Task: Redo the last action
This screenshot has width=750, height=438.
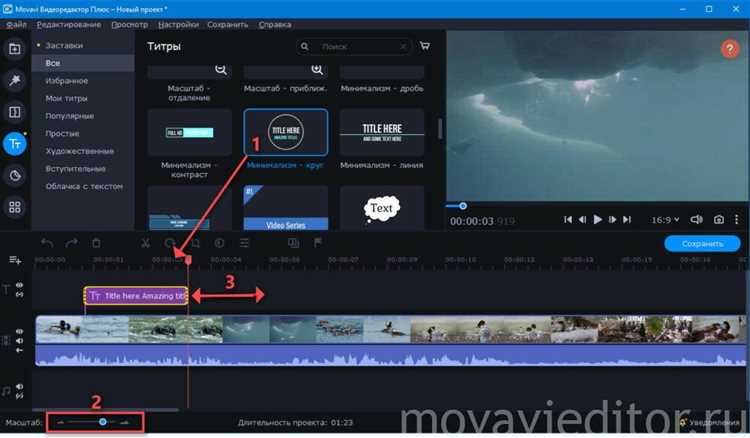Action: pos(71,243)
